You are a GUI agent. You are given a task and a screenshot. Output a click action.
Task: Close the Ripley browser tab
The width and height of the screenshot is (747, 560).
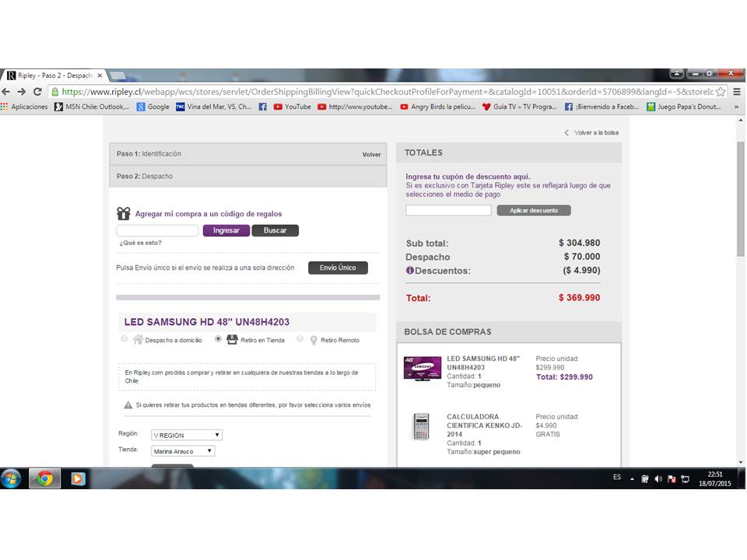[x=100, y=75]
